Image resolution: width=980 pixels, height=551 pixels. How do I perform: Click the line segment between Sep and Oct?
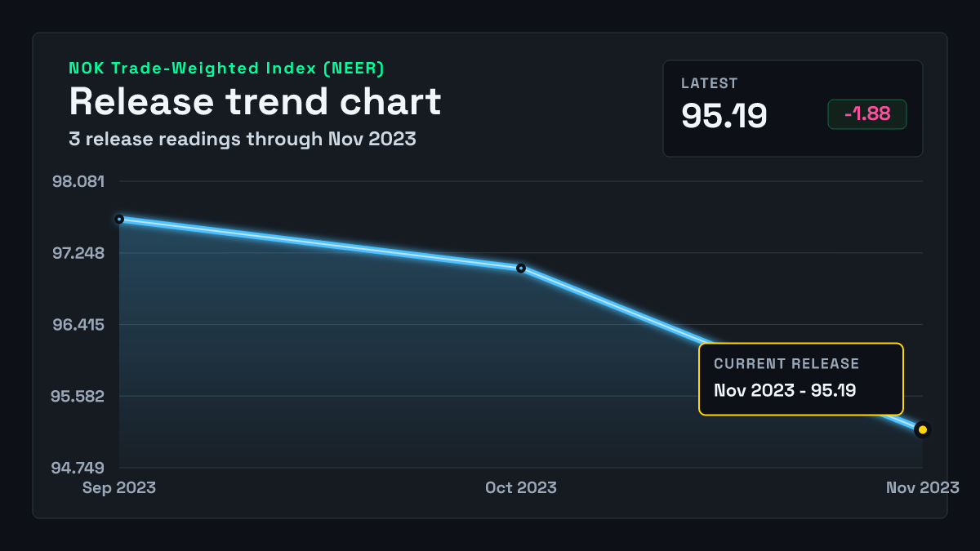[320, 243]
